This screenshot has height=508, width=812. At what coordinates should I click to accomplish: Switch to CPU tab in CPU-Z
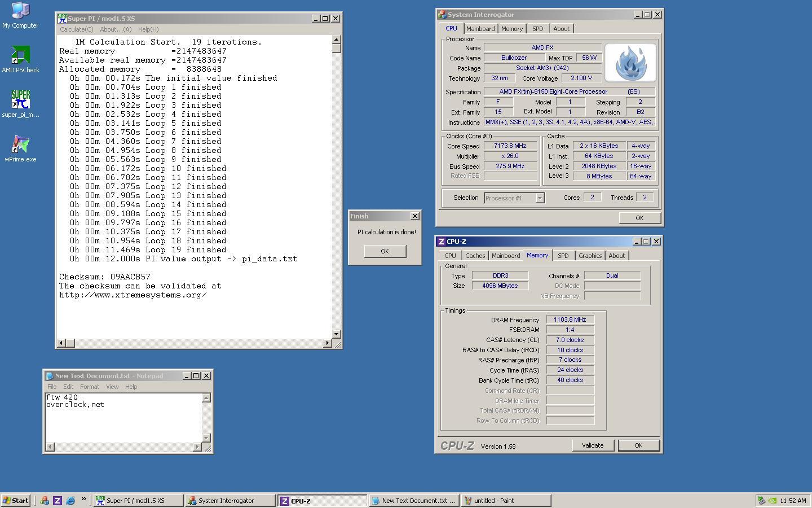coord(450,256)
